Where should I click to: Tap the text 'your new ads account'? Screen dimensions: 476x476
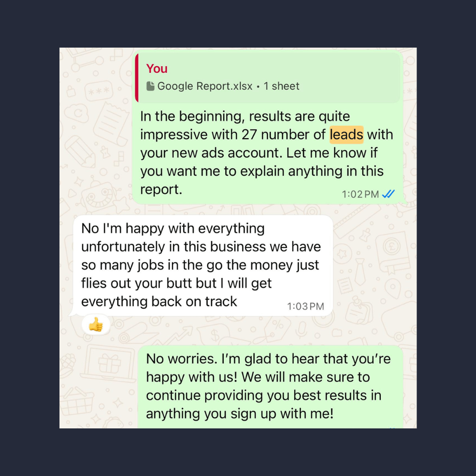211,153
